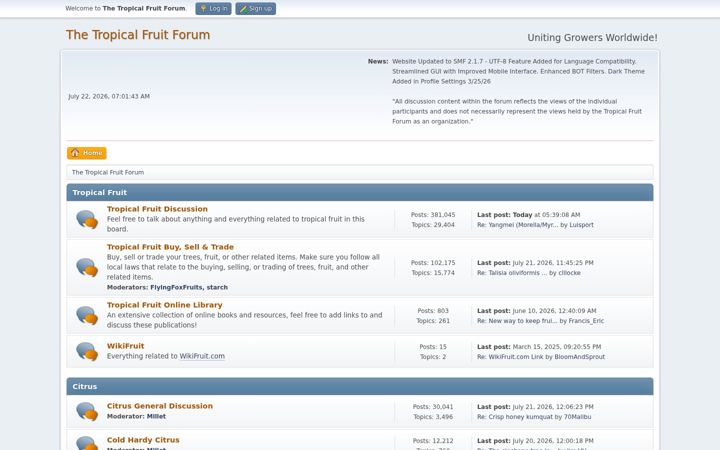Open last post Re: Talisia oliviformis ...
The width and height of the screenshot is (720, 450).
tap(512, 273)
